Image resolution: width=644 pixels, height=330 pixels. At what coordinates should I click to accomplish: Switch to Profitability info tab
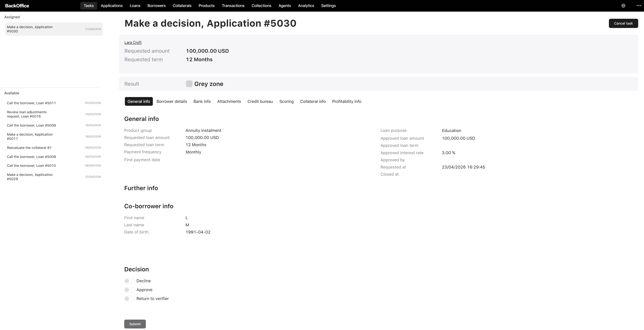pyautogui.click(x=347, y=102)
